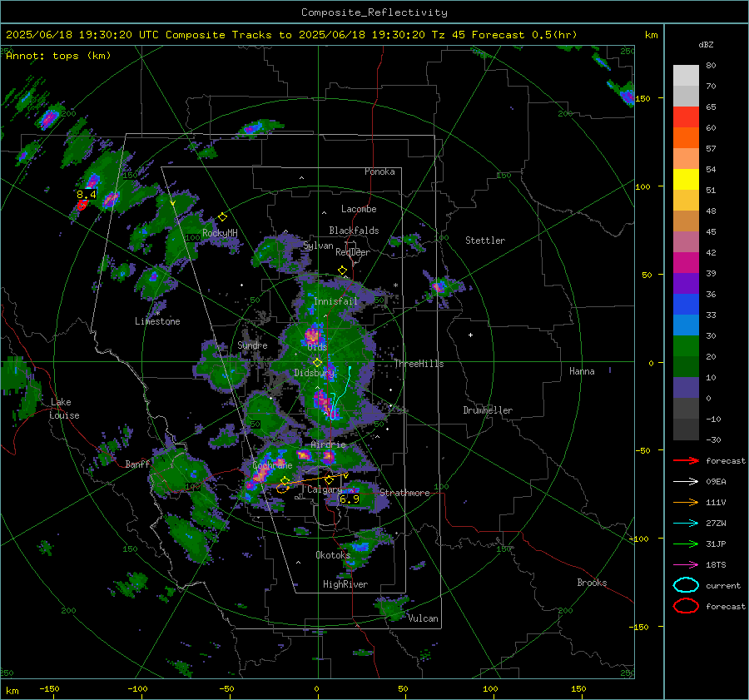Click the red forecast arrow in legend
This screenshot has height=700, width=749.
pos(686,460)
